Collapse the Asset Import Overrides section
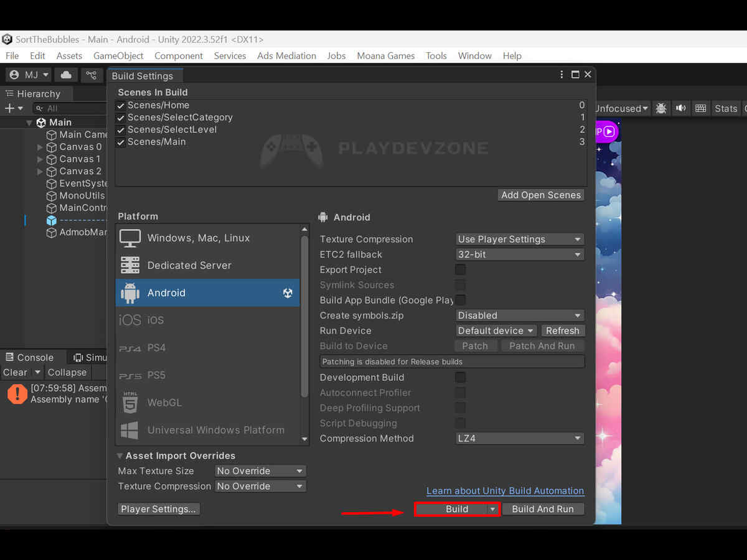Image resolution: width=747 pixels, height=560 pixels. [x=120, y=455]
